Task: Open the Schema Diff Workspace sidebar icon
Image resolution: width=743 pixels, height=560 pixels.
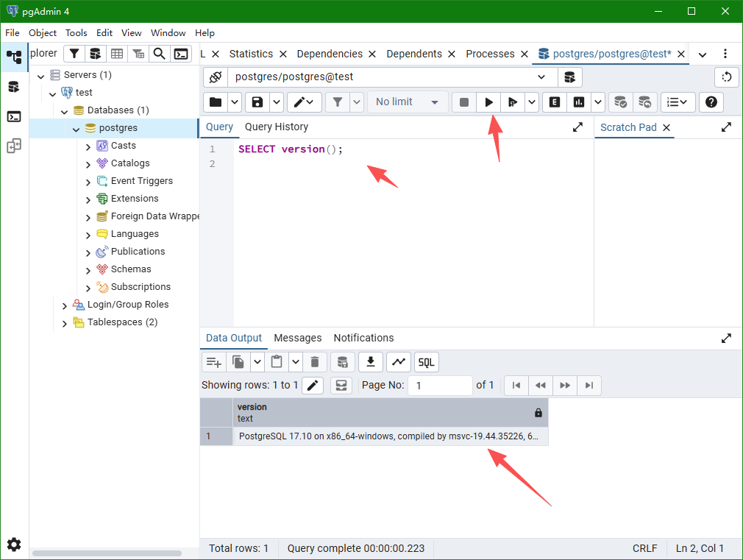Action: [x=14, y=146]
